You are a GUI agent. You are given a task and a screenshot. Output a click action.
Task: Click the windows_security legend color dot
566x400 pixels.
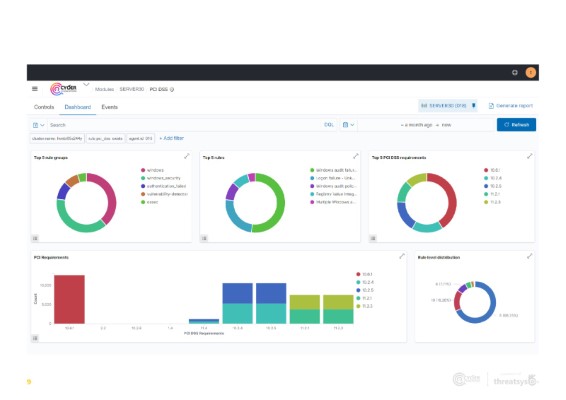coord(143,178)
